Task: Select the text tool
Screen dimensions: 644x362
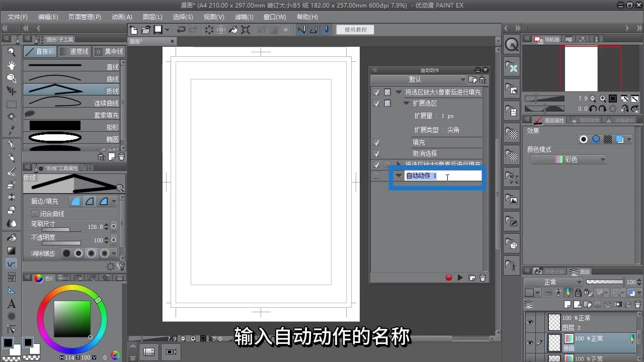Action: pyautogui.click(x=12, y=304)
